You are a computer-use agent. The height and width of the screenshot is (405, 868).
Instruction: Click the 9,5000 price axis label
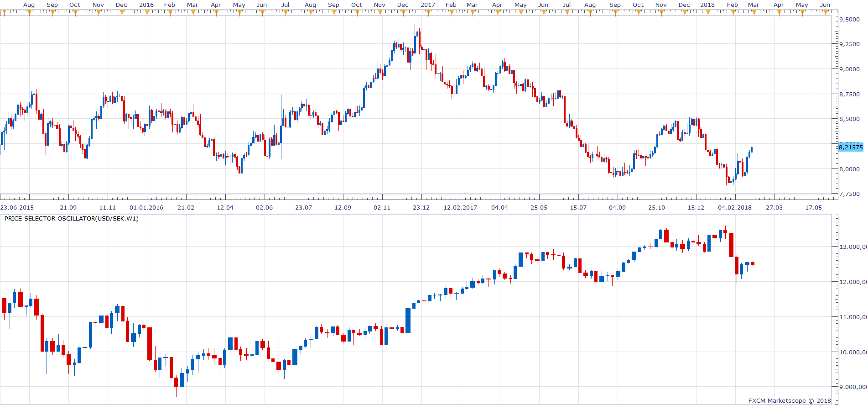[850, 20]
